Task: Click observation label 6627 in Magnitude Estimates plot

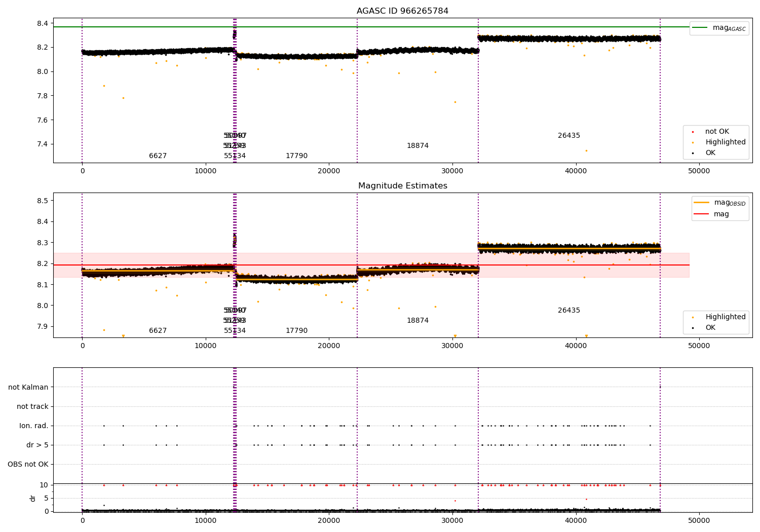Action: [158, 331]
